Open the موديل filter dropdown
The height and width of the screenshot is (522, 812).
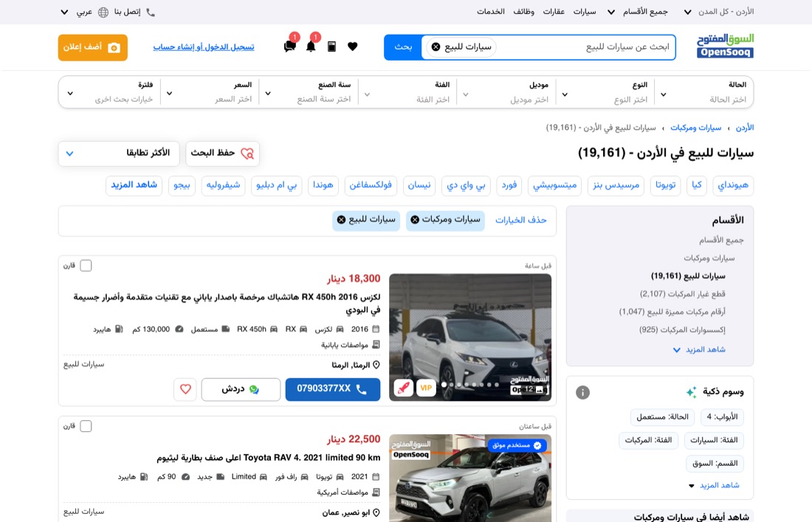click(506, 93)
